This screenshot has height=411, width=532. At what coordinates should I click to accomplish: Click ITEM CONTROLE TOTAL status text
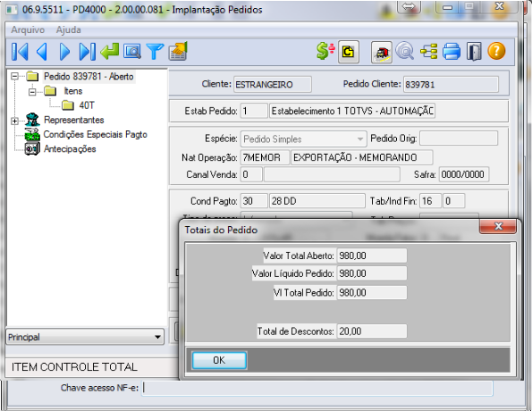click(74, 367)
